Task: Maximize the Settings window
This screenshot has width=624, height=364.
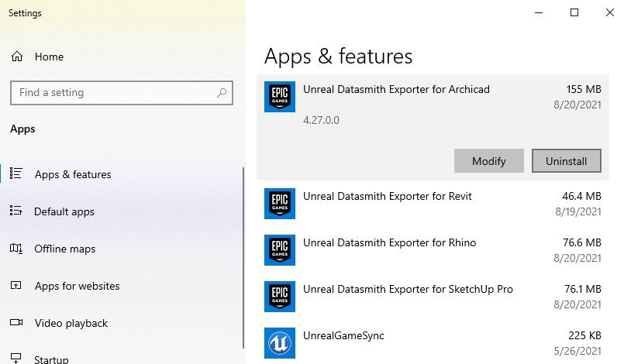Action: tap(574, 12)
